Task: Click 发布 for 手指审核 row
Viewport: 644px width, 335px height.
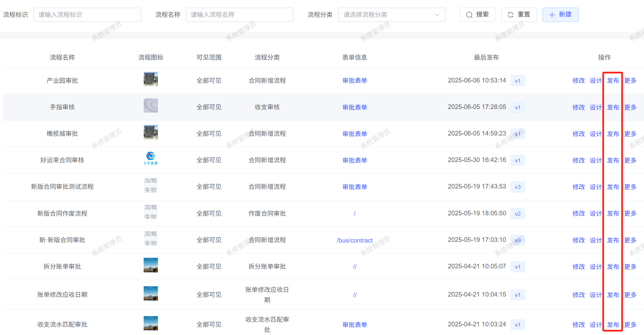Action: pos(613,107)
